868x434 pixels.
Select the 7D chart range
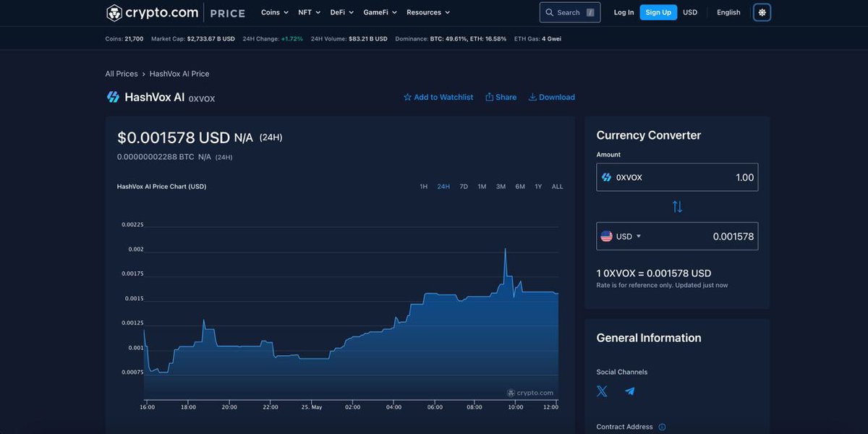[464, 187]
